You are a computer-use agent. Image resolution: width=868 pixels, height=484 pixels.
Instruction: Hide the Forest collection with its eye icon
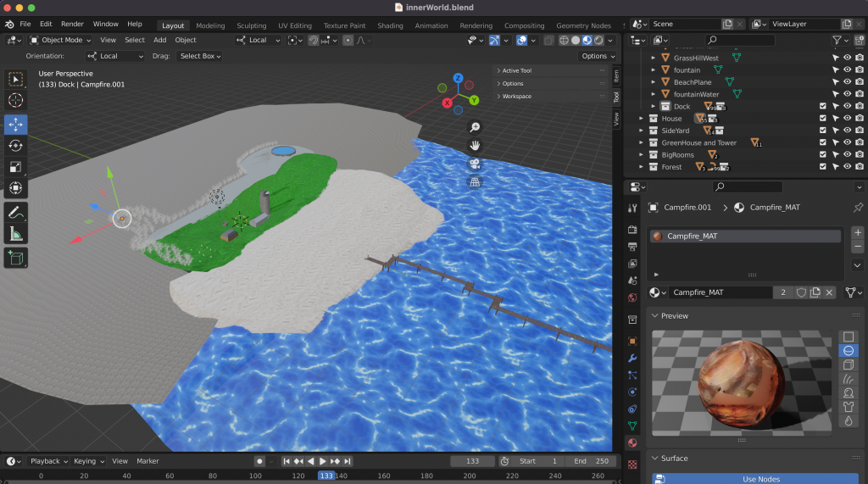tap(847, 167)
